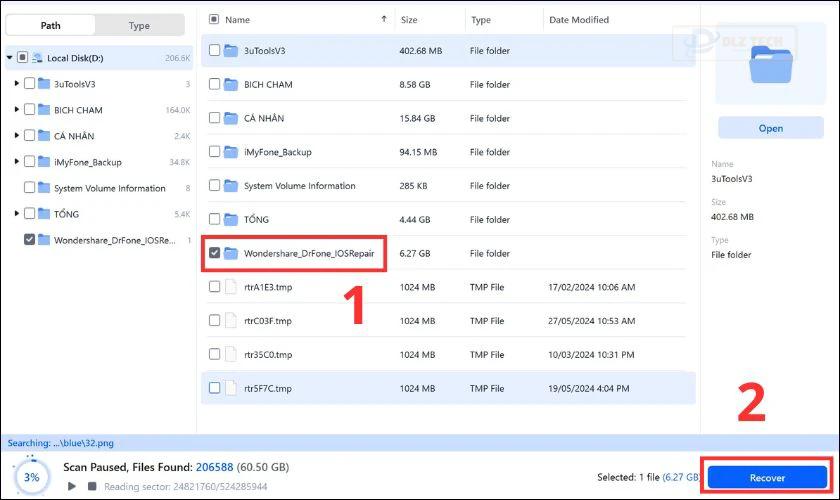Click iMyFone_Backup folder icon in file list
The height and width of the screenshot is (500, 840).
[x=231, y=152]
